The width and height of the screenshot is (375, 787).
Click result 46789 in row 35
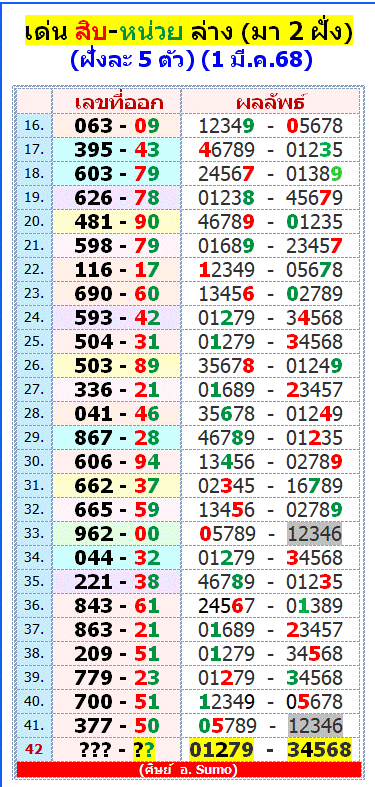pos(227,582)
